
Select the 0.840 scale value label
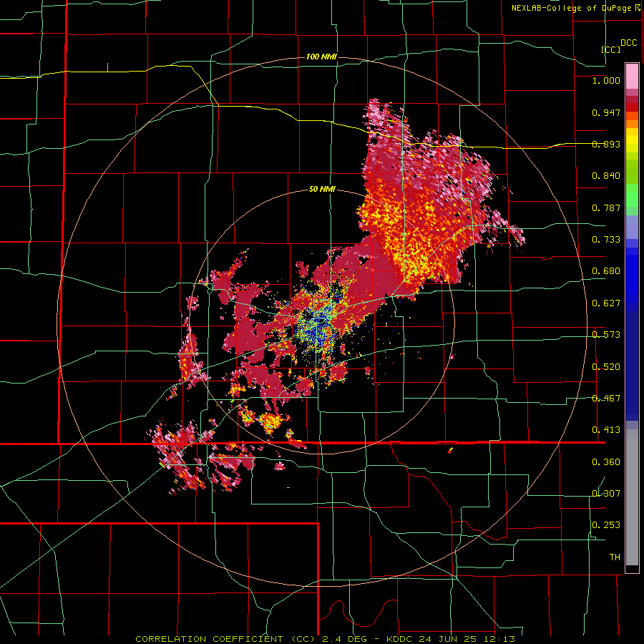point(606,176)
